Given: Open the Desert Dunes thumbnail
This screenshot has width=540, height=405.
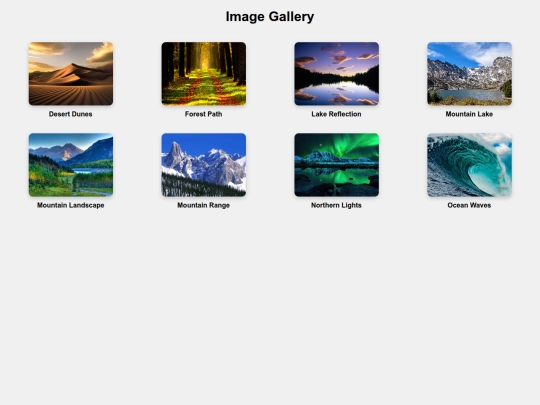Looking at the screenshot, I should (x=71, y=74).
